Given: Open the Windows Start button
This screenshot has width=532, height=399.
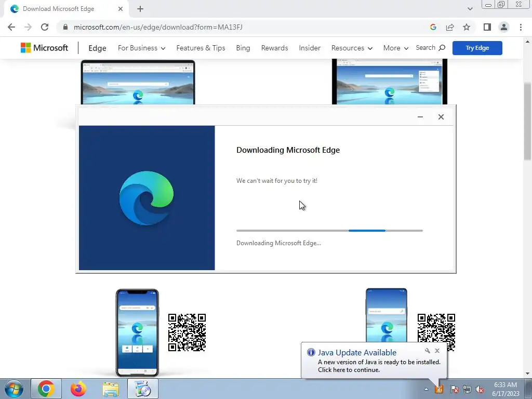Looking at the screenshot, I should pos(14,389).
